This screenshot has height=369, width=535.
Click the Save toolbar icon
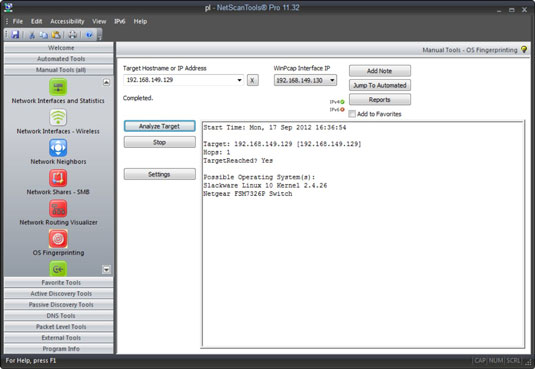click(15, 34)
